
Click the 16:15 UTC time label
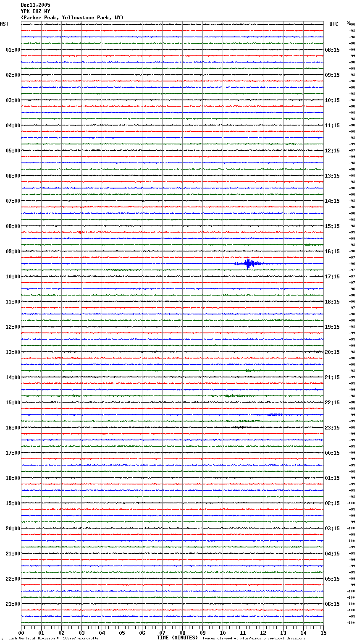pyautogui.click(x=332, y=251)
